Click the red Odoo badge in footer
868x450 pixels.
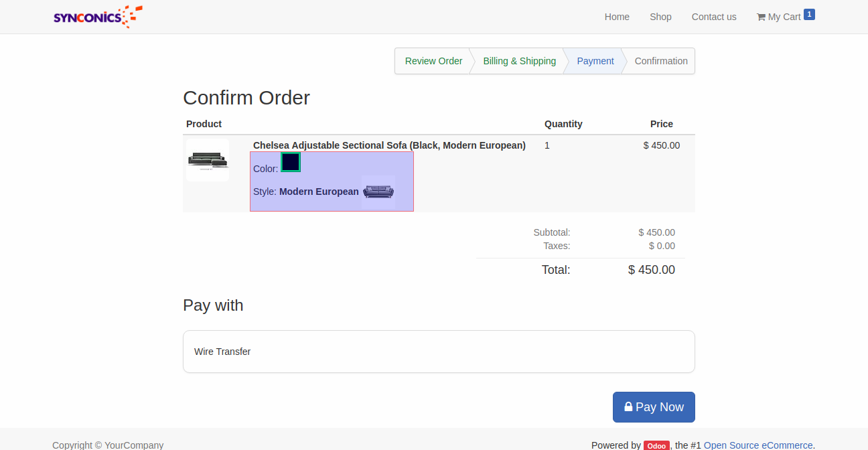656,445
